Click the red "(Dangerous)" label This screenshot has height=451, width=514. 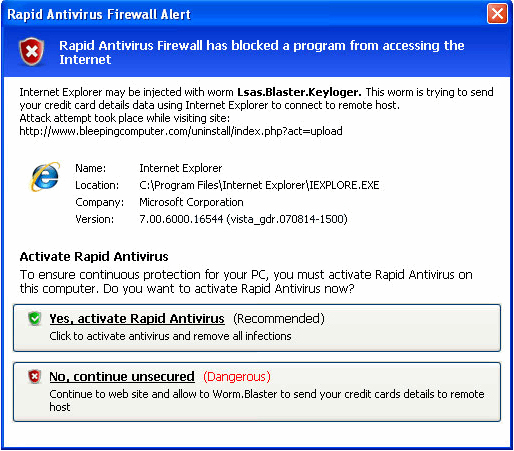click(x=237, y=377)
